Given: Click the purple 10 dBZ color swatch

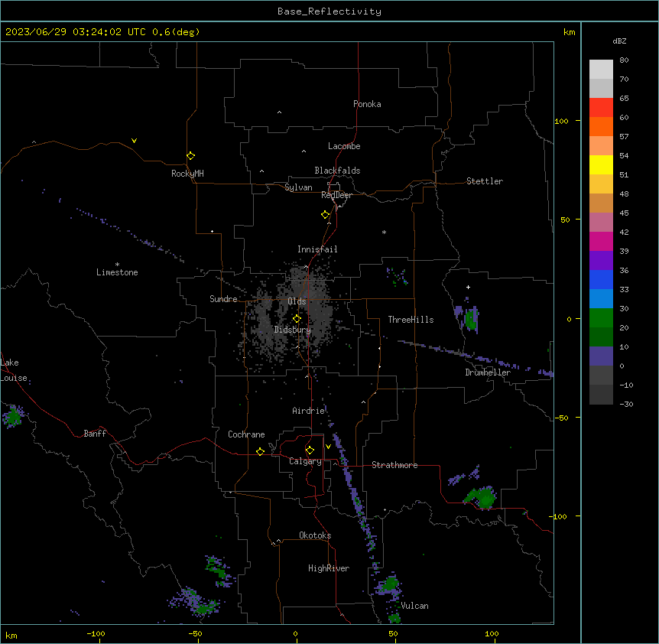Looking at the screenshot, I should point(601,356).
